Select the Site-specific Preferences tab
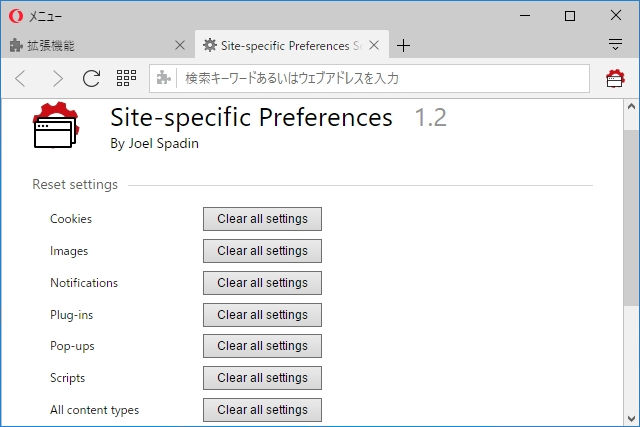640x427 pixels. pos(292,44)
